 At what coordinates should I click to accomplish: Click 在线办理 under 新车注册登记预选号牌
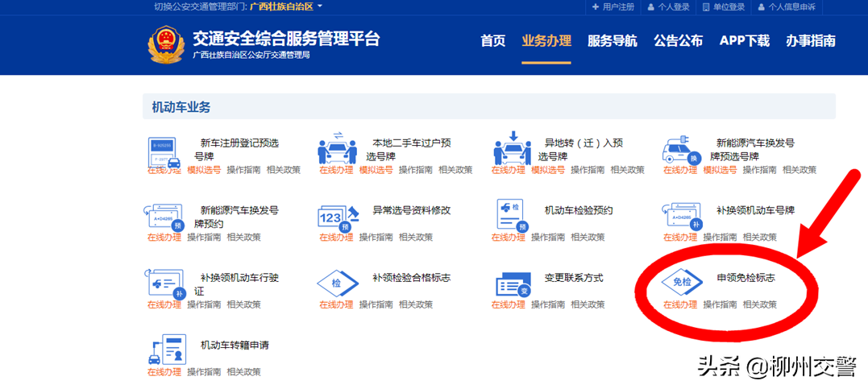(164, 170)
